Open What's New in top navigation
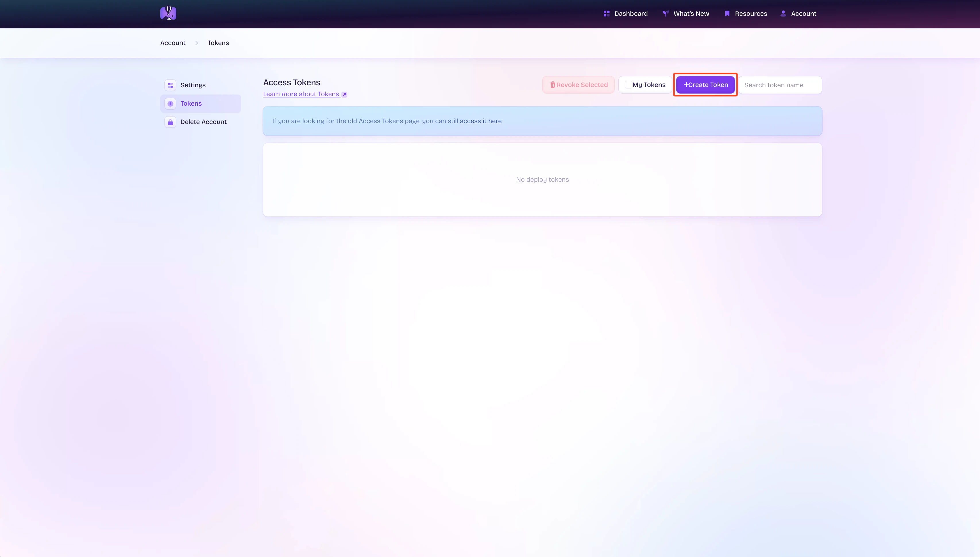This screenshot has height=557, width=980. tap(686, 13)
